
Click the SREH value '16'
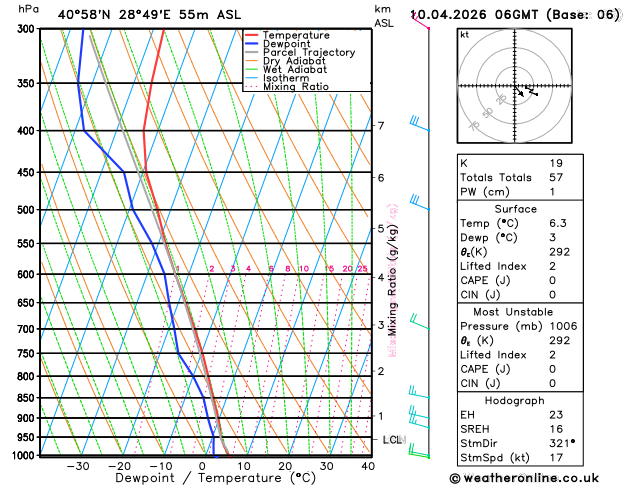point(556,429)
